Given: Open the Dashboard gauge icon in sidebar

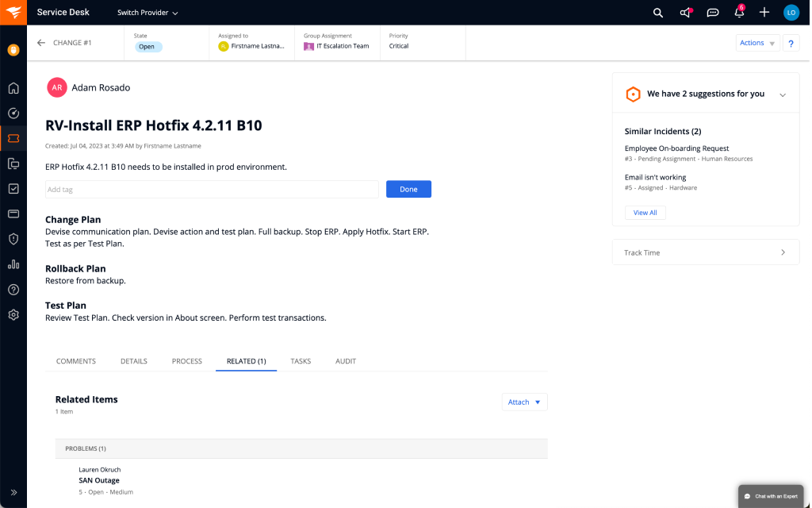Looking at the screenshot, I should coord(13,113).
